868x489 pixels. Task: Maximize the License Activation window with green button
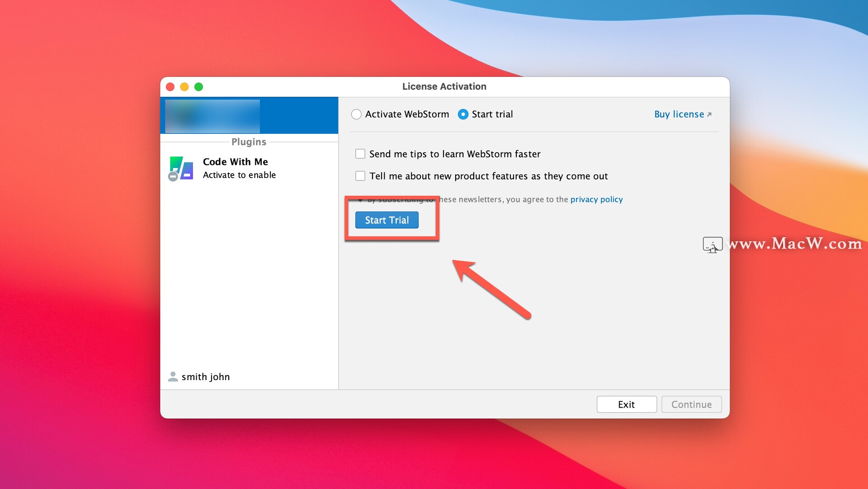(x=198, y=87)
